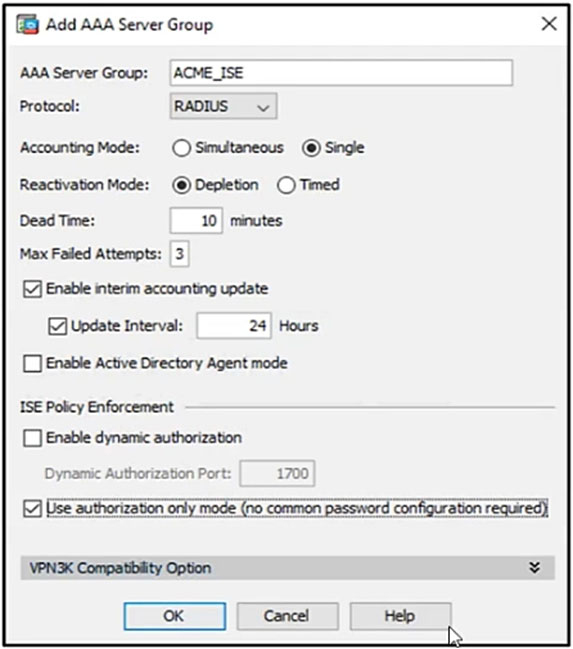573x649 pixels.
Task: Expand the VPN3K Compatibility Option section
Action: (534, 567)
